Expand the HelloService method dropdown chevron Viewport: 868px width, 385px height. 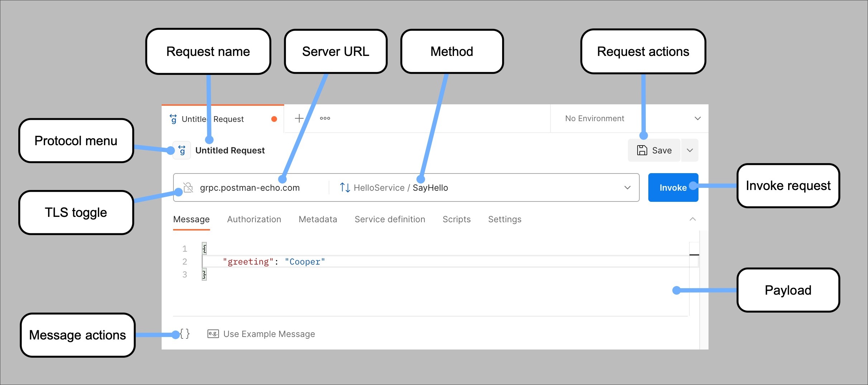coord(627,187)
